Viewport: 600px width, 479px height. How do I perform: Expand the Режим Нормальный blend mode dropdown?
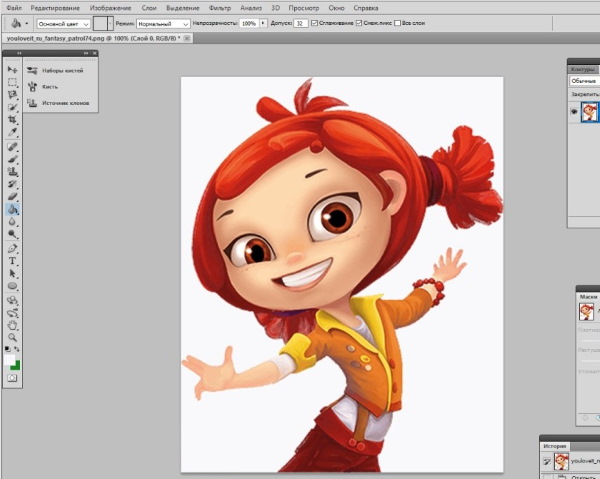click(x=163, y=22)
